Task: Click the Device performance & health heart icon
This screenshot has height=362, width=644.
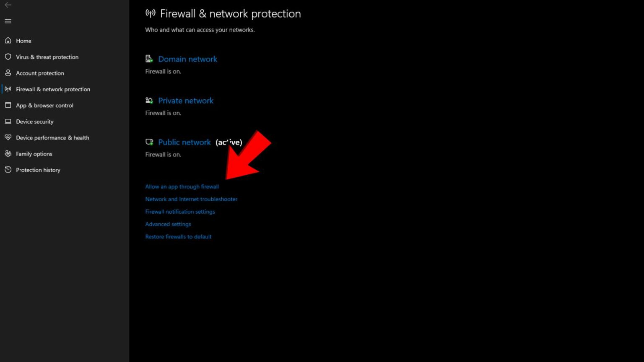Action: click(8, 137)
